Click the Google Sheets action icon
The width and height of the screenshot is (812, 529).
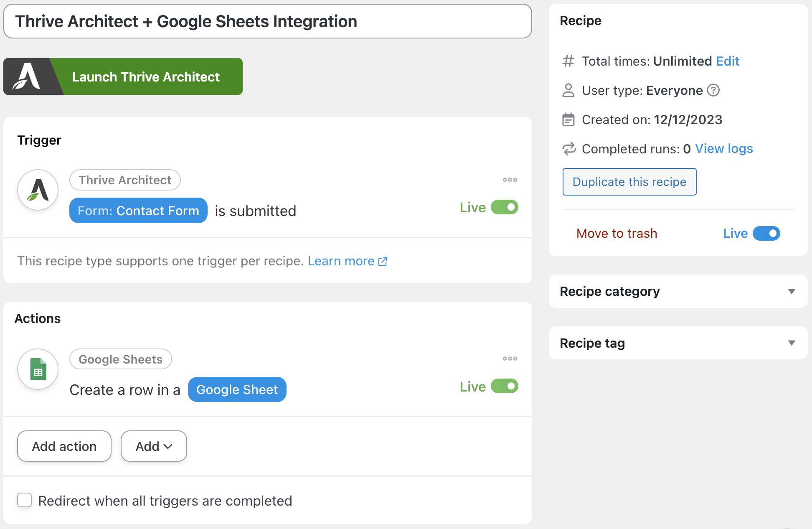click(38, 369)
